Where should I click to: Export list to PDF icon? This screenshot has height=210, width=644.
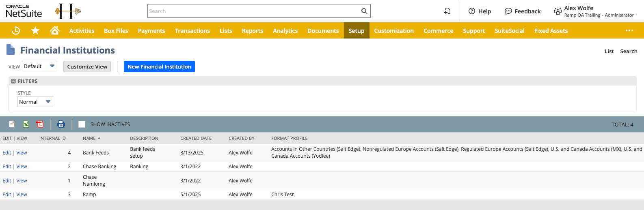40,124
